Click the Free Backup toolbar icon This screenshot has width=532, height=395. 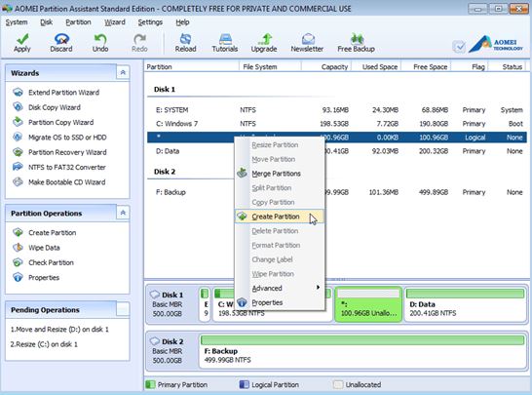(x=357, y=39)
